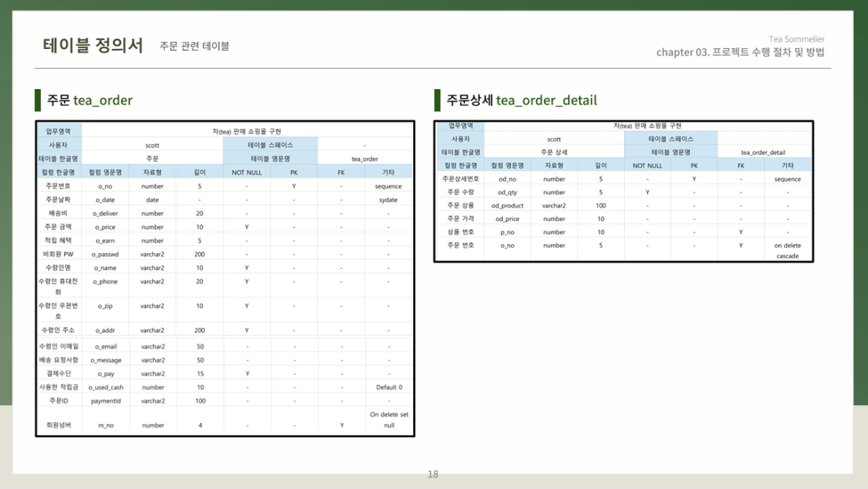The height and width of the screenshot is (489, 868).
Task: Click the 'o_message' cell
Action: point(106,360)
